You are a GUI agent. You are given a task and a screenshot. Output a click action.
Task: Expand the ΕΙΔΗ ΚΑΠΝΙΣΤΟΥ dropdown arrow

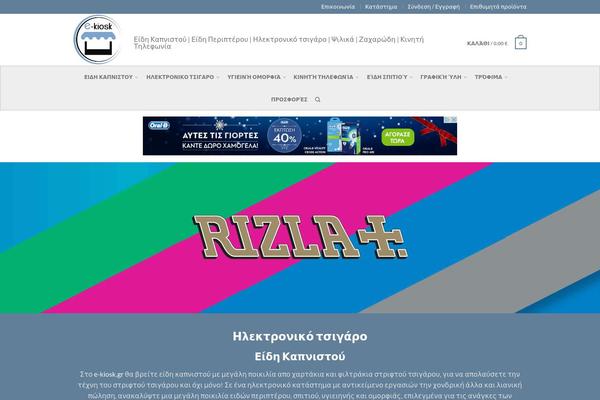[136, 77]
